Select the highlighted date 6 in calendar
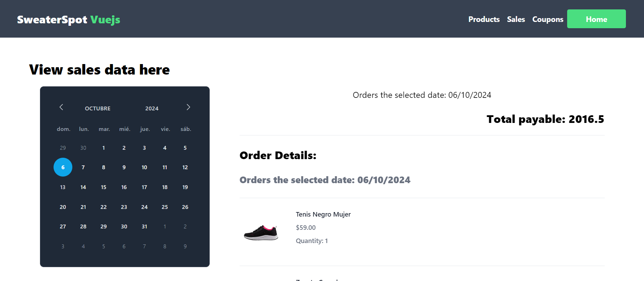The height and width of the screenshot is (281, 644). (x=63, y=167)
